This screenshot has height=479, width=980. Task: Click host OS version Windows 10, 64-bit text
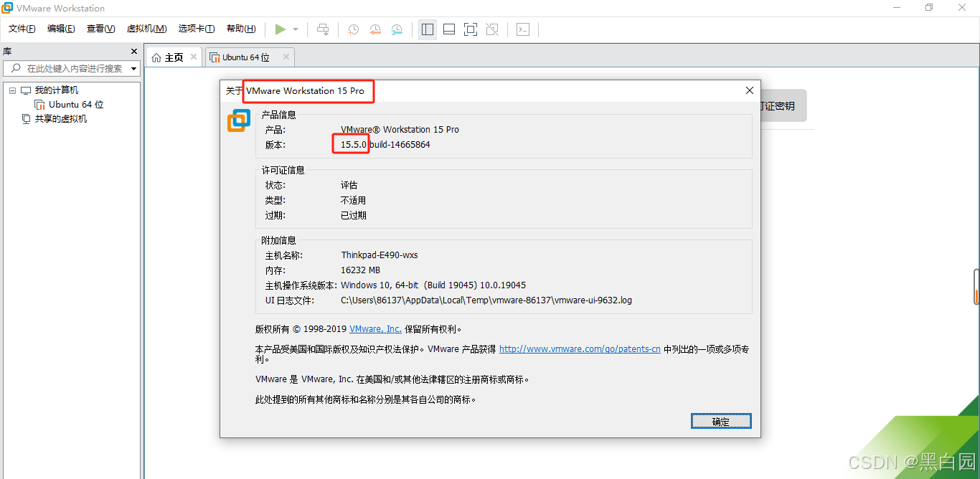pos(433,285)
